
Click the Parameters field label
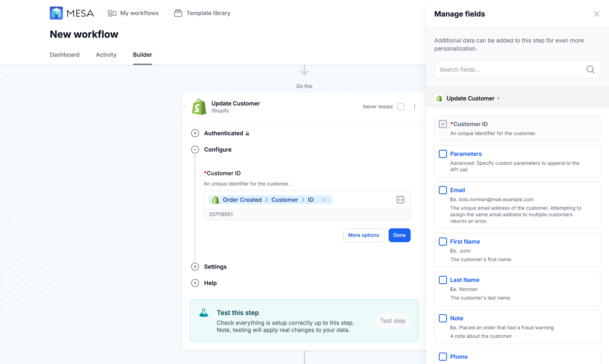pos(466,154)
